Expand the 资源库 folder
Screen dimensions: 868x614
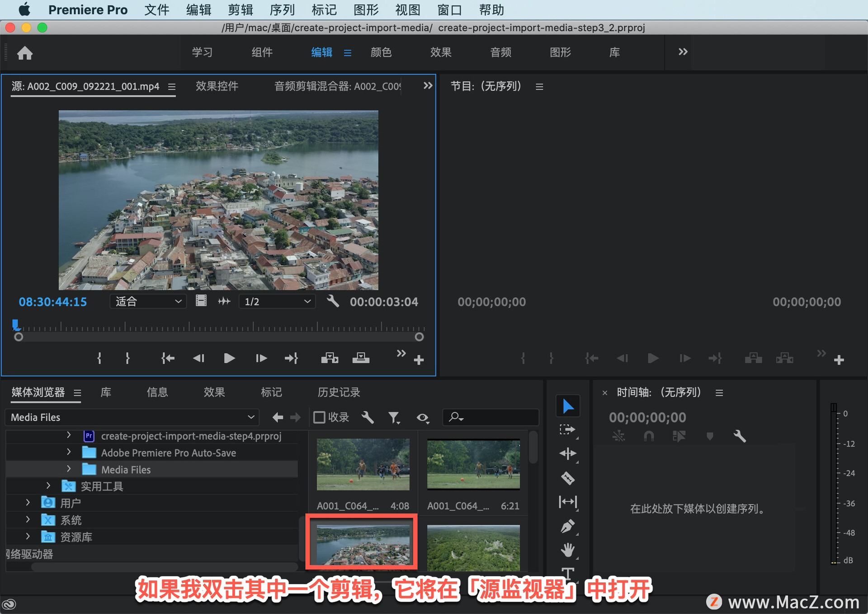click(28, 536)
